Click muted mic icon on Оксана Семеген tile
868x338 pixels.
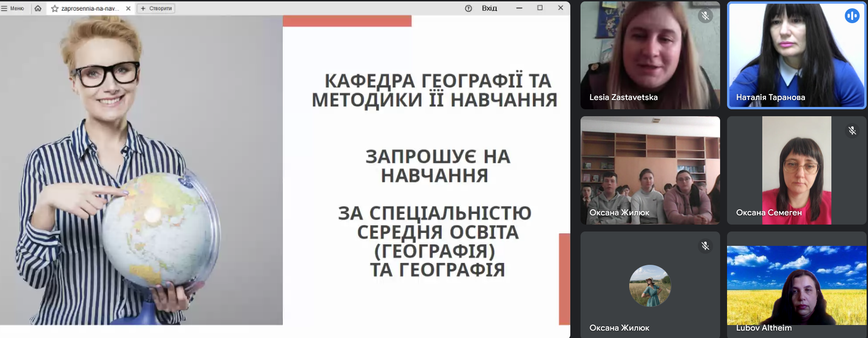click(x=852, y=131)
